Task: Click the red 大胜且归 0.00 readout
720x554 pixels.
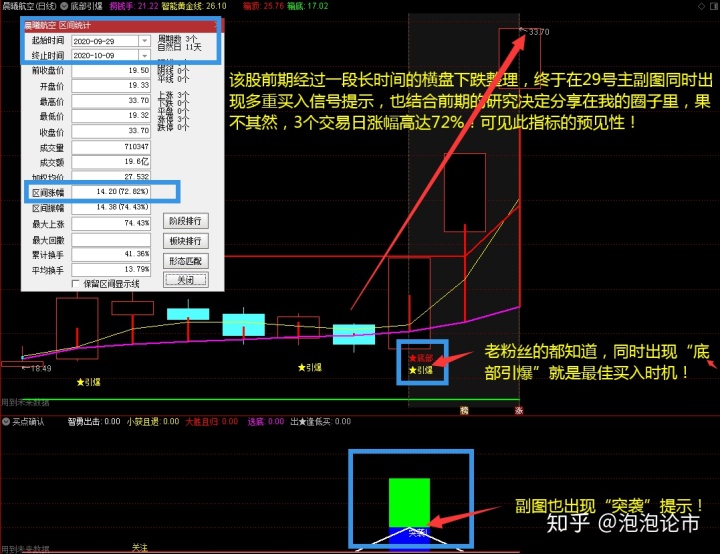Action: (212, 422)
